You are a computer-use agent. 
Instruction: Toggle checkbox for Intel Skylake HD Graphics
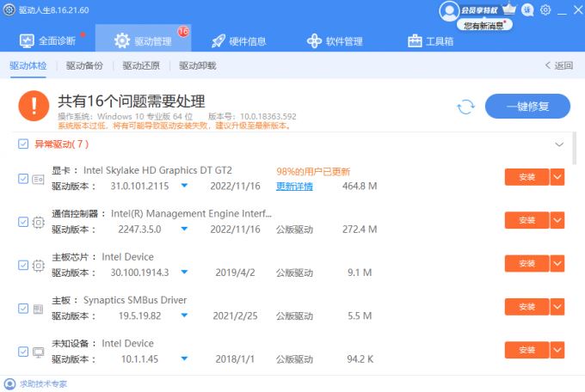click(x=23, y=178)
